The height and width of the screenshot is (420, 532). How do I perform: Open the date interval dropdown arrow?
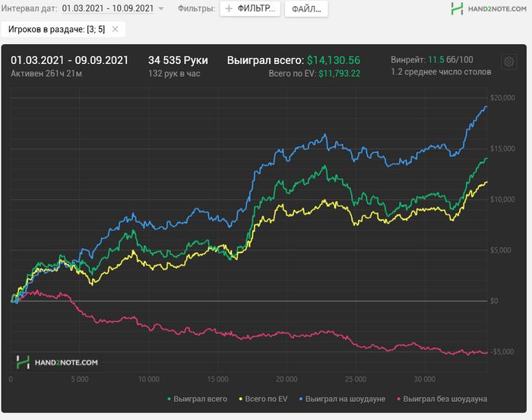pyautogui.click(x=161, y=8)
